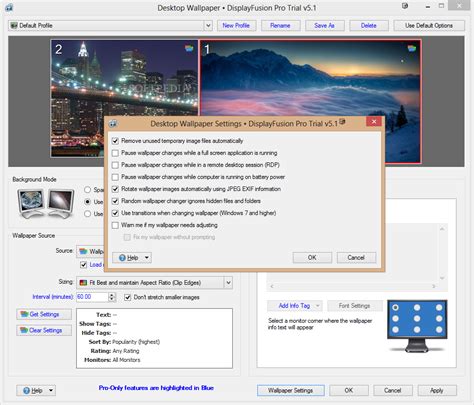Select monitor 1 mountain wallpaper preview
474x405 pixels.
[x=310, y=101]
